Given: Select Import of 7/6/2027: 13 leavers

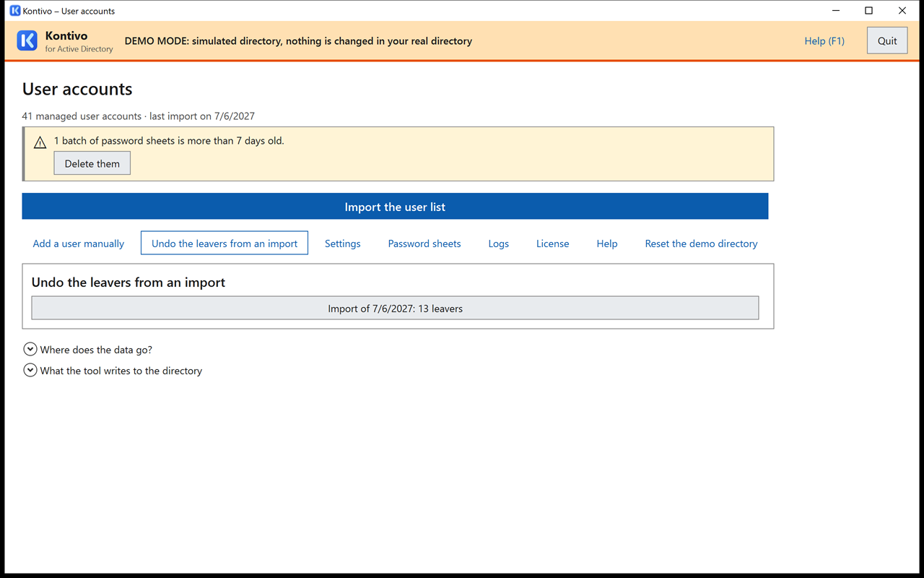Looking at the screenshot, I should click(395, 308).
